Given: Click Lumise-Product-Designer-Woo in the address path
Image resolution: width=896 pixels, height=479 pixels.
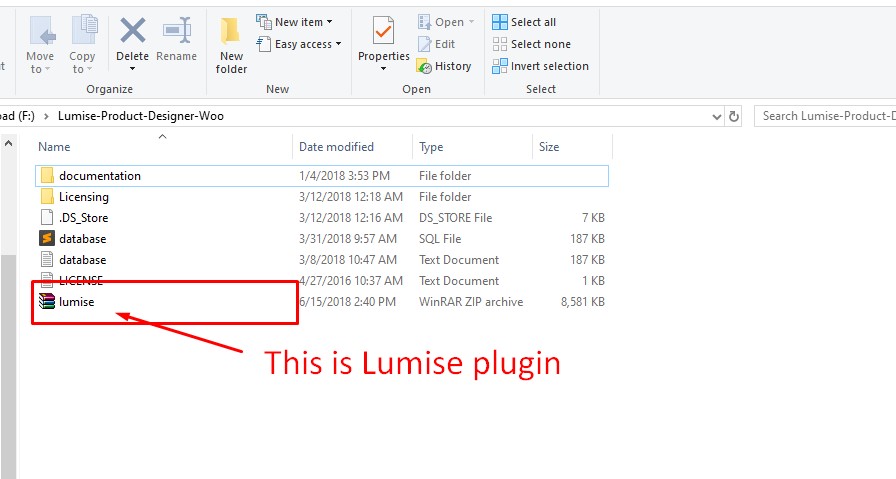Looking at the screenshot, I should (x=141, y=116).
